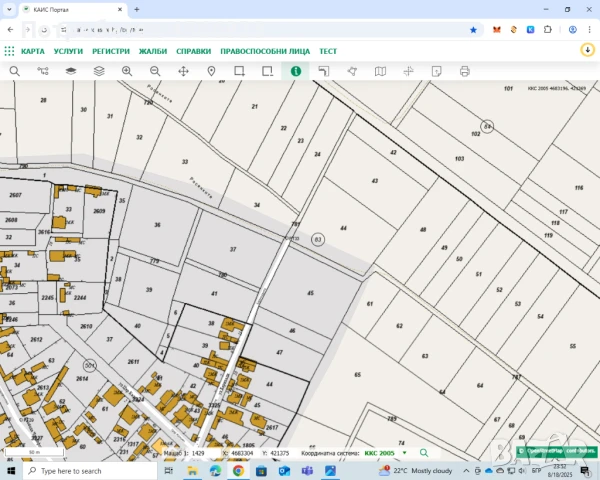The height and width of the screenshot is (480, 600).
Task: Activate the pan map tool
Action: click(184, 71)
